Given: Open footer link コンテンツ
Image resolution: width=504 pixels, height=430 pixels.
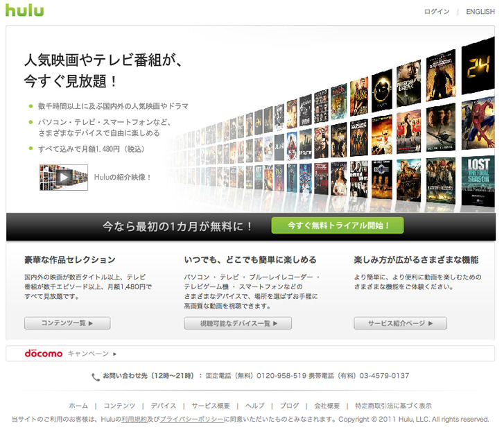Looking at the screenshot, I should [x=119, y=406].
